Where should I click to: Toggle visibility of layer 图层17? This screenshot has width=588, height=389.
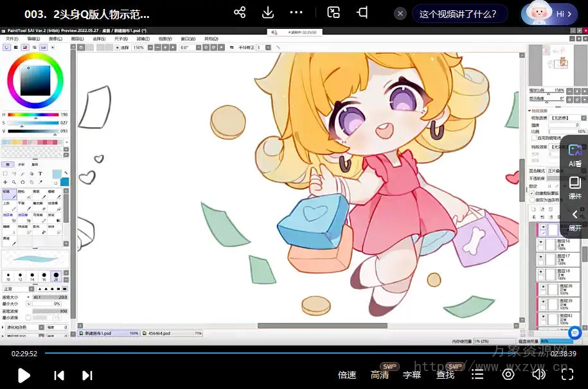pyautogui.click(x=541, y=259)
